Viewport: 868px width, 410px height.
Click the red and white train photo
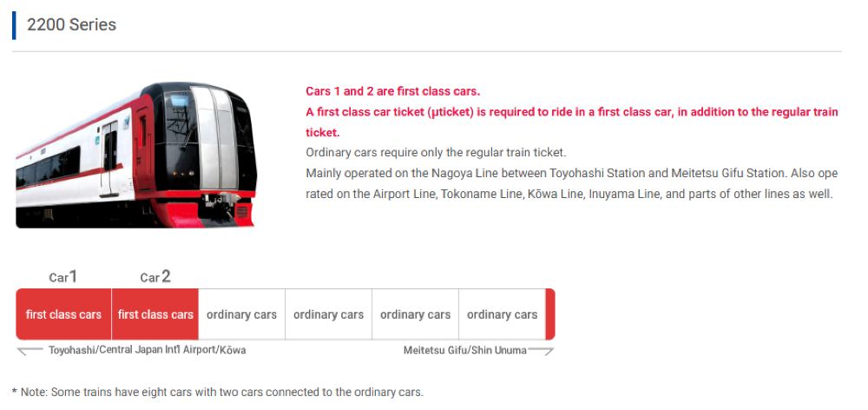(135, 155)
